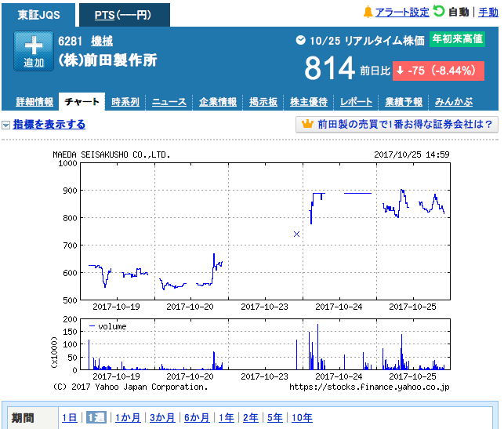The image size is (504, 429).
Task: Select the チャート tab
Action: pyautogui.click(x=82, y=102)
